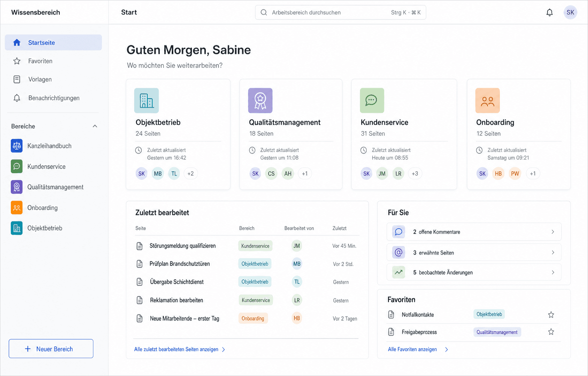
Task: Select the Onboarding people icon card
Action: pyautogui.click(x=487, y=100)
